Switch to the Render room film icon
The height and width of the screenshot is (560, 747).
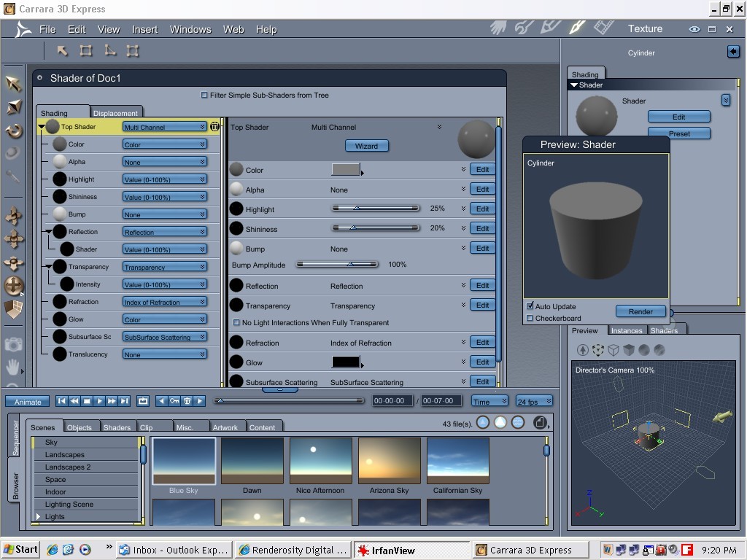pyautogui.click(x=603, y=28)
